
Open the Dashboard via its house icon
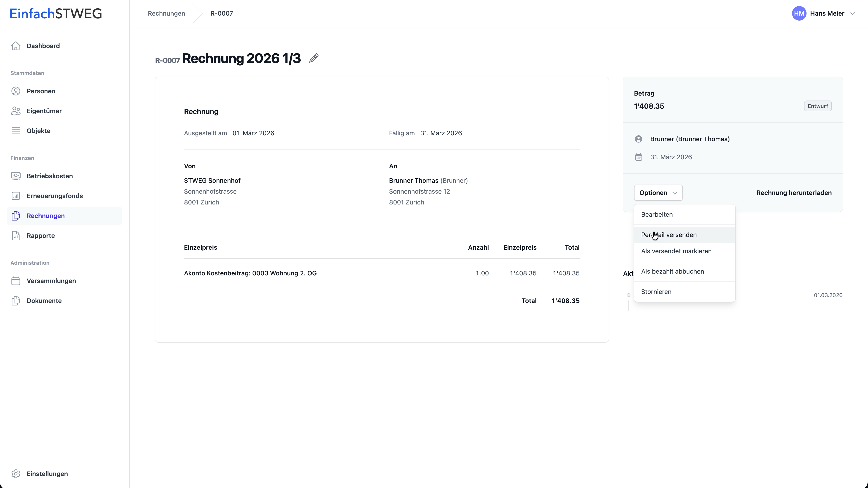point(16,46)
